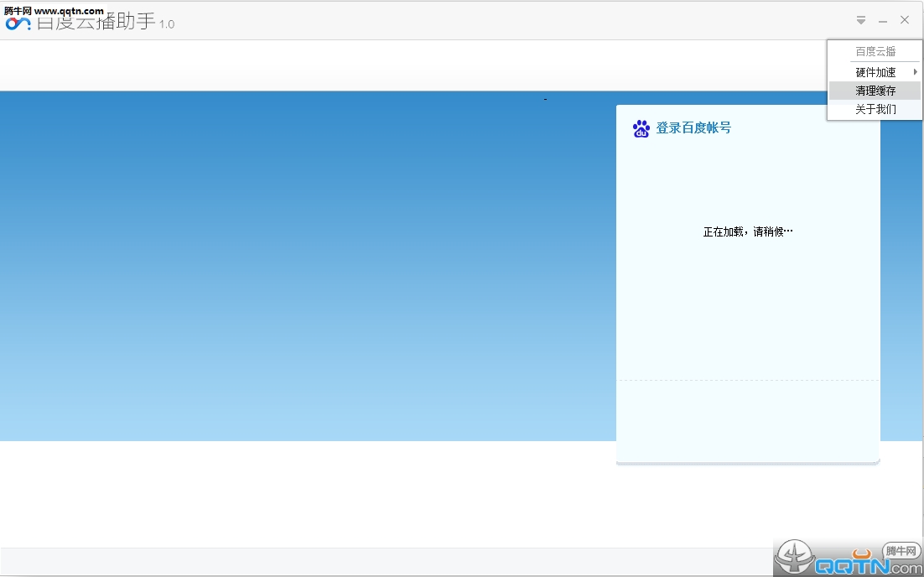
Task: Minimize the 百度云播助手 window
Action: tap(883, 21)
